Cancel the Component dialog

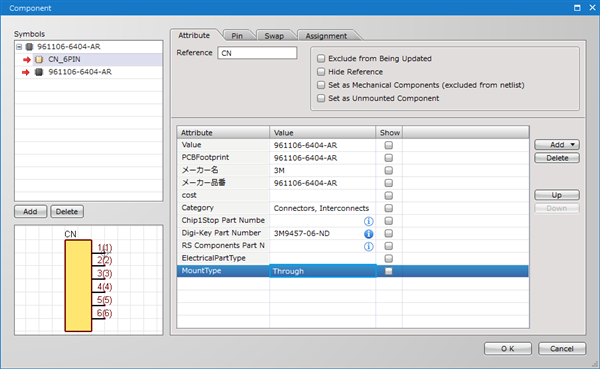[x=562, y=349]
